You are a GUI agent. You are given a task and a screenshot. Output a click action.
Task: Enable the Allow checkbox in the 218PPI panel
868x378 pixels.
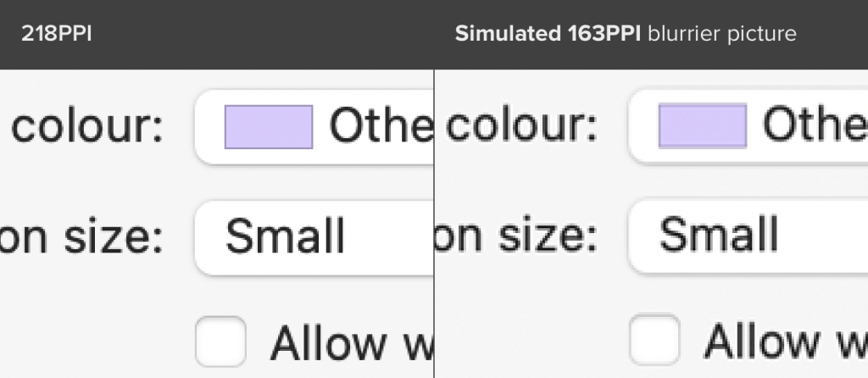(220, 342)
